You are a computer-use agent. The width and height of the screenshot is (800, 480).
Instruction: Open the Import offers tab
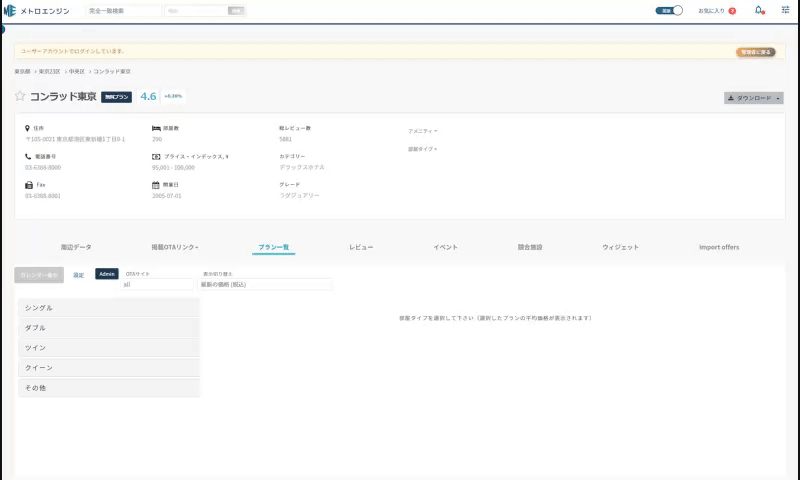tap(718, 247)
